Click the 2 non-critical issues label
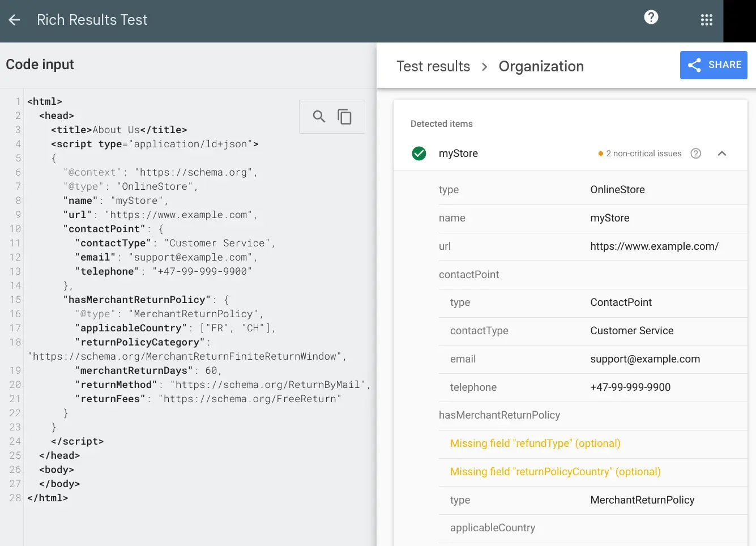Image resolution: width=756 pixels, height=546 pixels. click(x=643, y=153)
